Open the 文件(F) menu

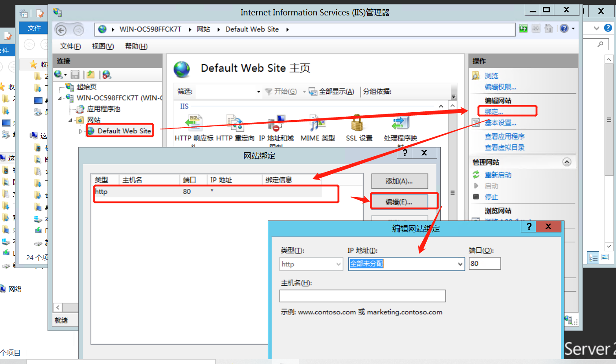(x=70, y=46)
